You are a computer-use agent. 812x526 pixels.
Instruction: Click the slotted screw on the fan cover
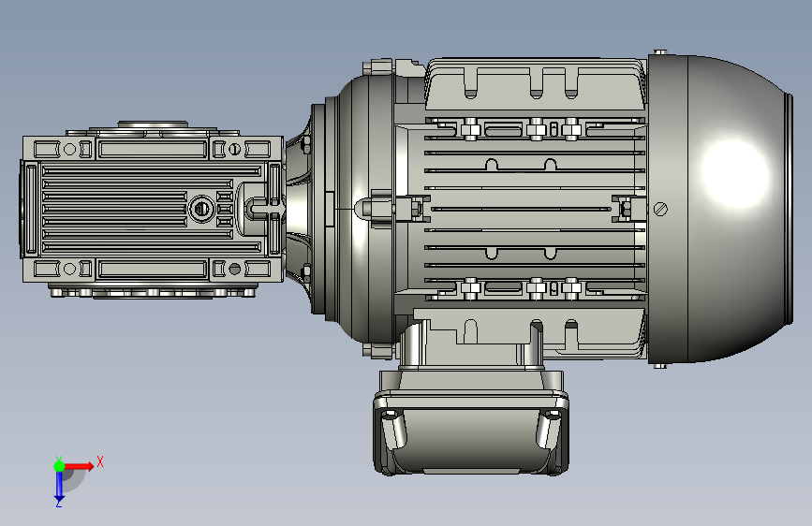(x=660, y=209)
